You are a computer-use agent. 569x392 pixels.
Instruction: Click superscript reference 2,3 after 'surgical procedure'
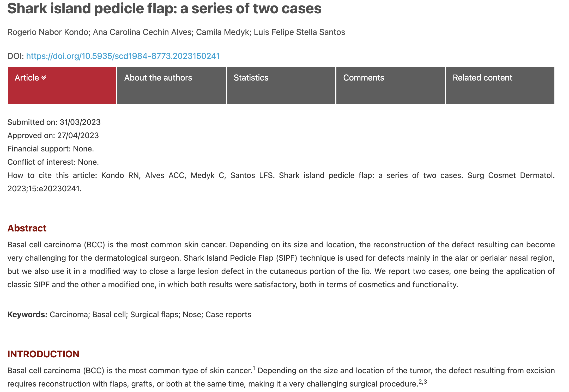click(423, 382)
